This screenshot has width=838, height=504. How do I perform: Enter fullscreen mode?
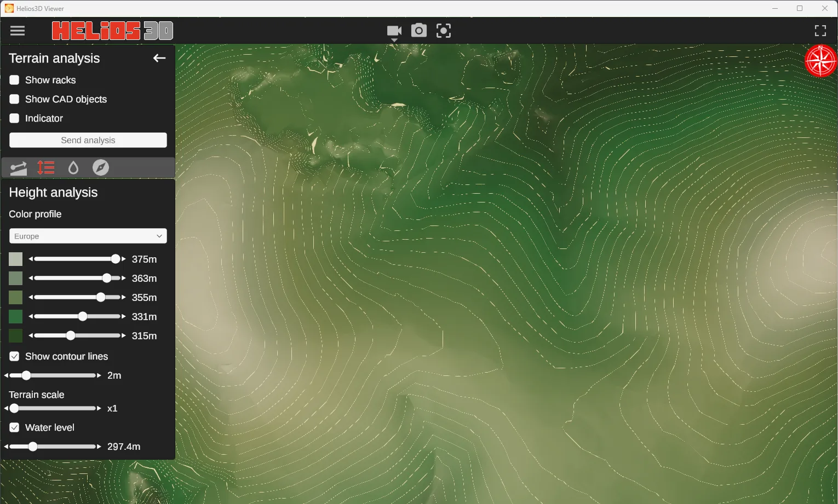[x=820, y=31]
